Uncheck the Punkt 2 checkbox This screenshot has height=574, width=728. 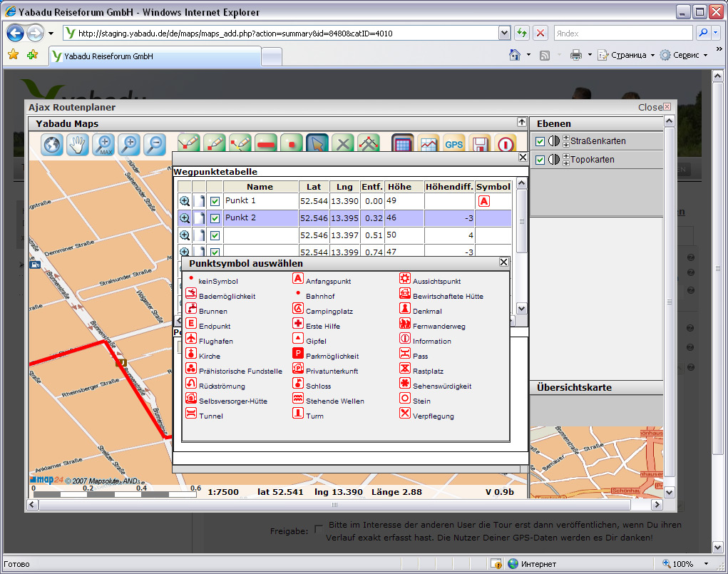coord(215,218)
